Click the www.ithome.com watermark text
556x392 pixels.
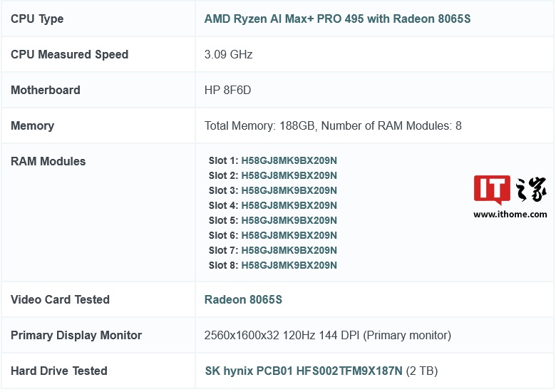coord(510,214)
